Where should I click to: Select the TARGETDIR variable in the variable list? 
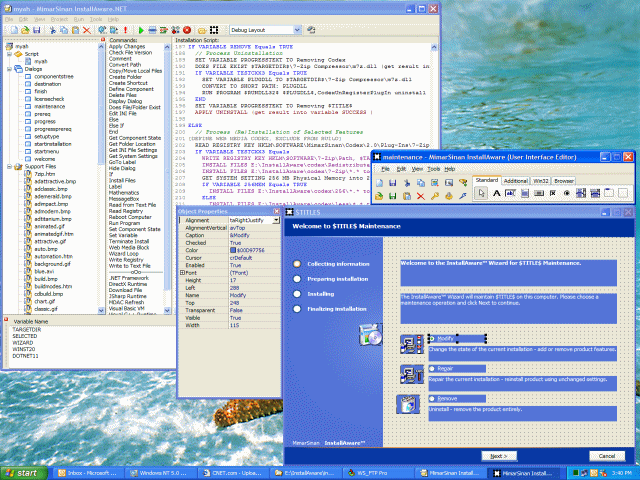[27, 329]
